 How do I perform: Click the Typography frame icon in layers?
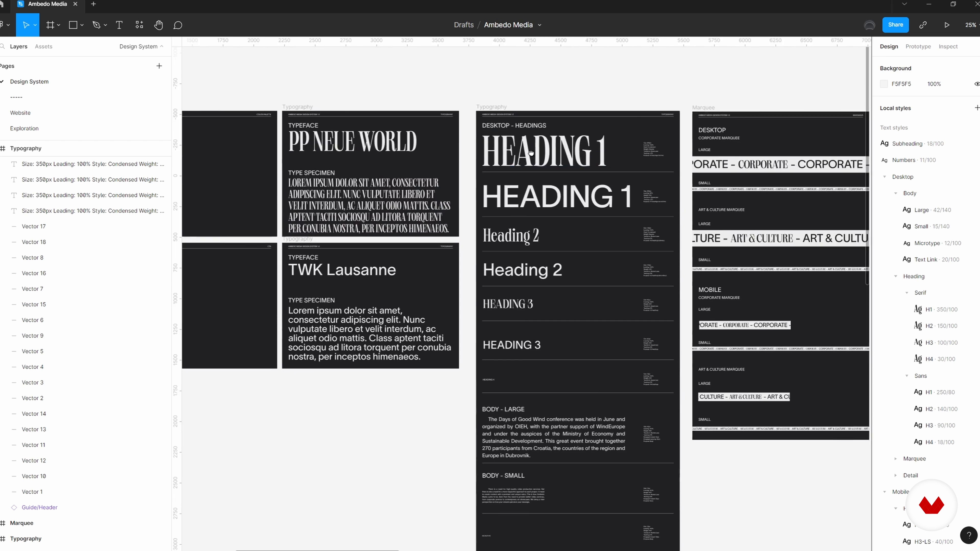tap(3, 148)
